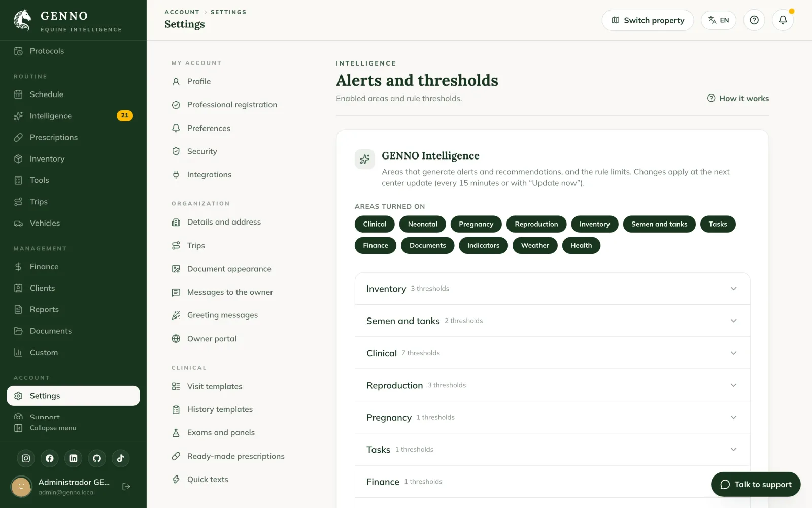Click the Prescriptions pill icon in the sidebar
Viewport: 812px width, 508px height.
coord(18,137)
